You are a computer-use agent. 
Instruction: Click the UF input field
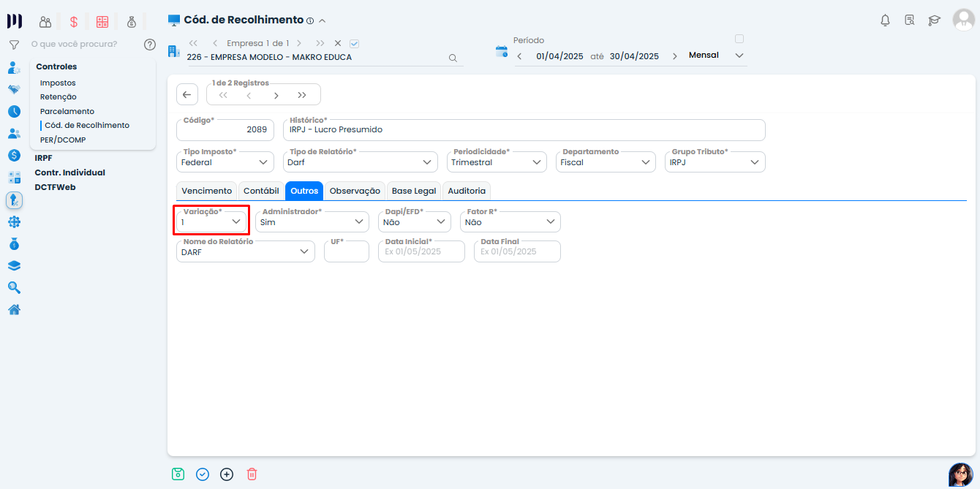click(347, 251)
